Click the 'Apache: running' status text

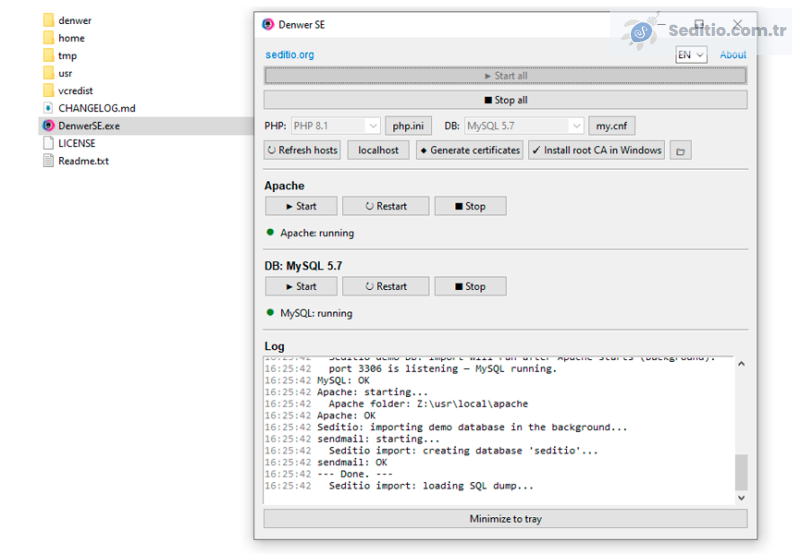pos(317,233)
